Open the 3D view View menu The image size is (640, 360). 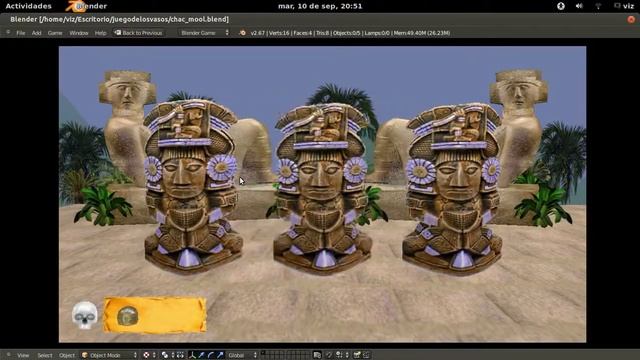(x=23, y=356)
